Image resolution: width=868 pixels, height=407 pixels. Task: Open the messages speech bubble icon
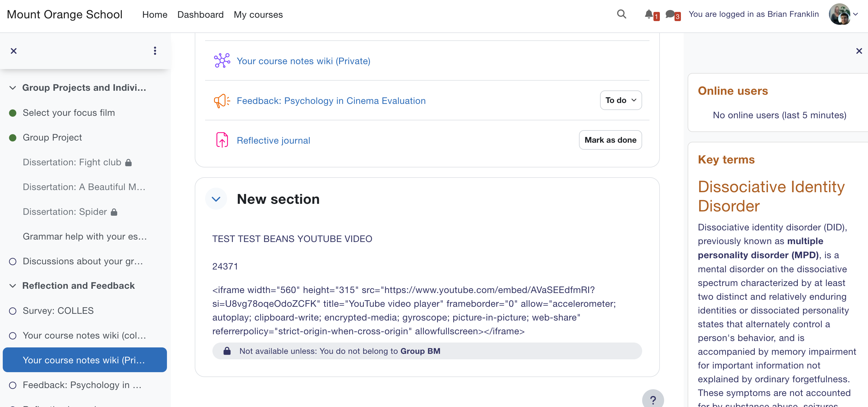pyautogui.click(x=670, y=14)
